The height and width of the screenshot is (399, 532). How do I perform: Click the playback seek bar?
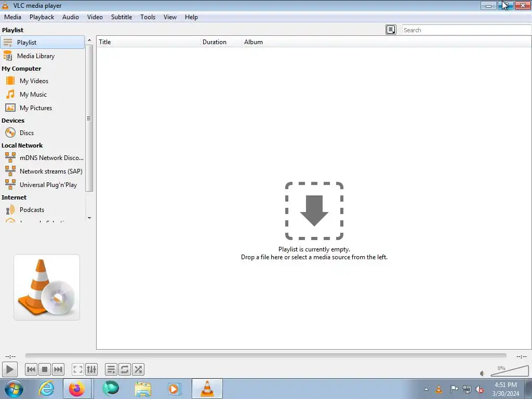tap(265, 356)
